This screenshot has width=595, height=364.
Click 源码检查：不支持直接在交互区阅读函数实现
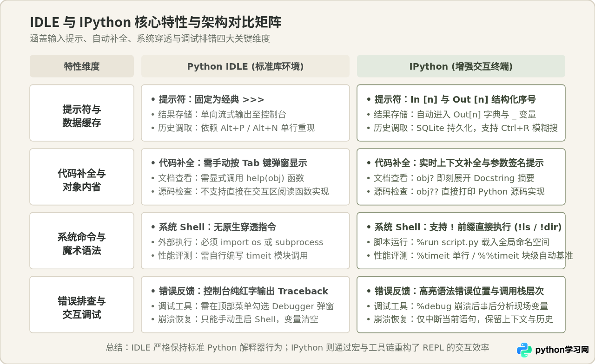tap(240, 192)
